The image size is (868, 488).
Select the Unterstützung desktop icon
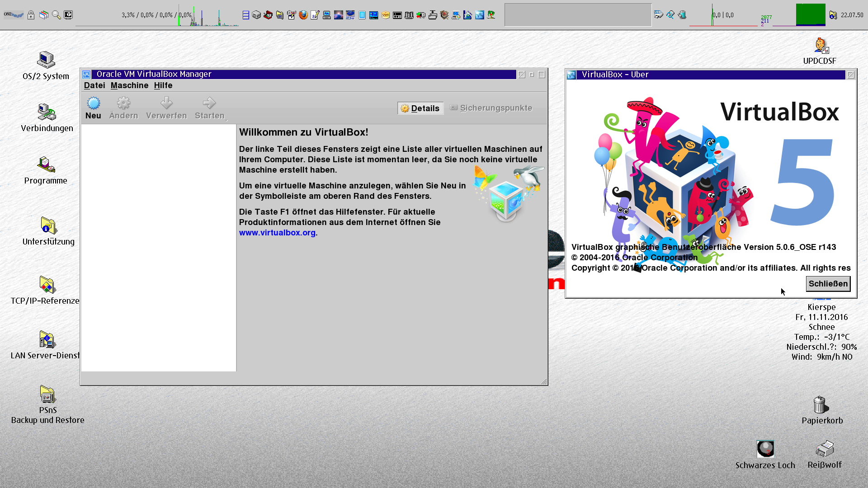pos(48,231)
